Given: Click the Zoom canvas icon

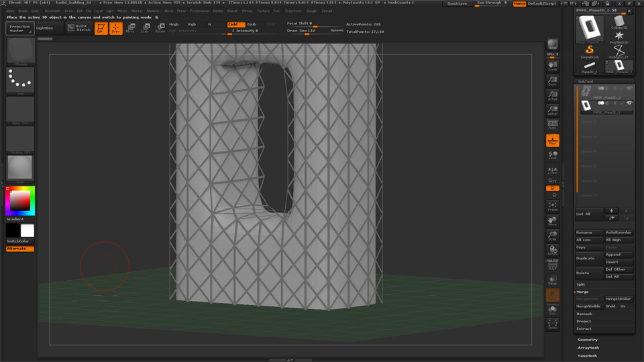Looking at the screenshot, I should (x=552, y=80).
